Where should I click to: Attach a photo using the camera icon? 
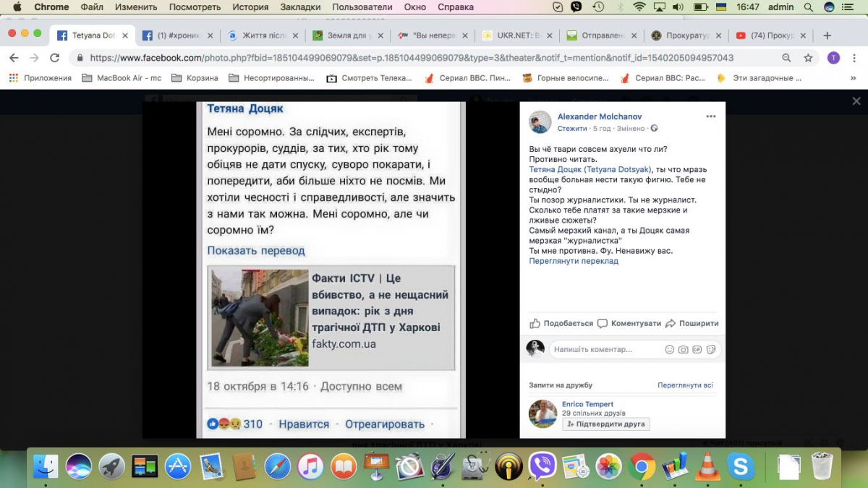[x=683, y=349]
